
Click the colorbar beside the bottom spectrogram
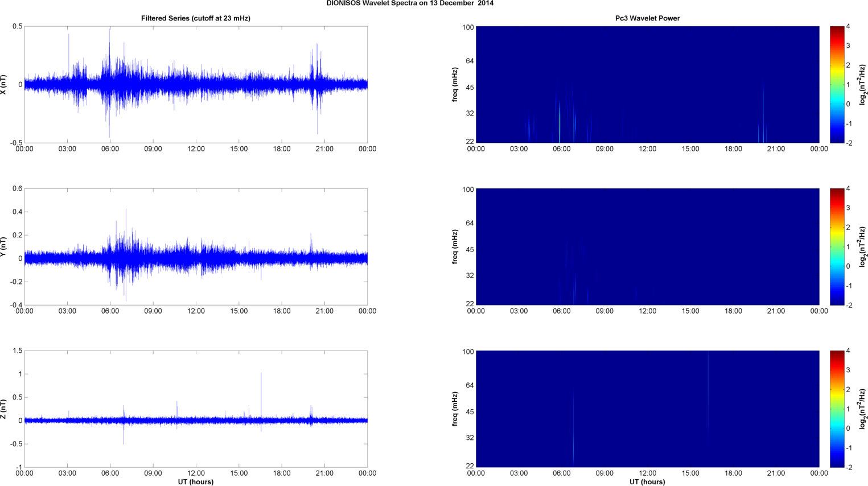(837, 409)
